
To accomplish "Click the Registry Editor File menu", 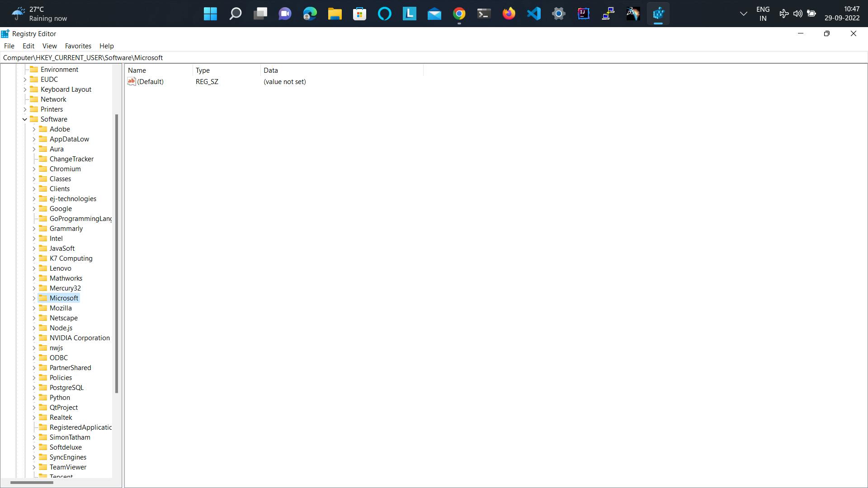I will tap(9, 46).
